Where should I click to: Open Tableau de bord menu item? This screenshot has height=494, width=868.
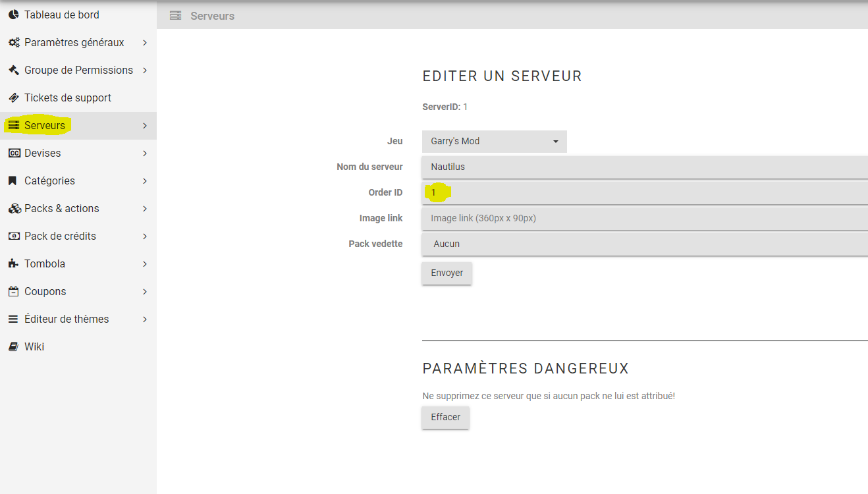tap(78, 14)
